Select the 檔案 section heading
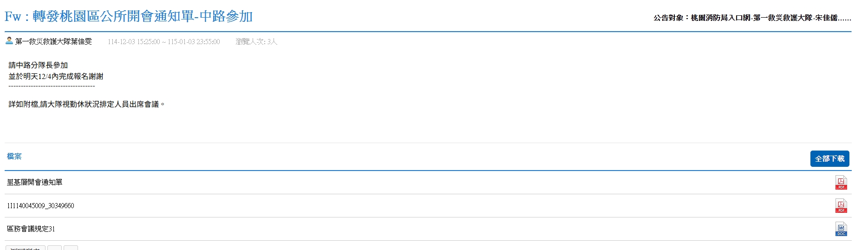Image resolution: width=868 pixels, height=250 pixels. pyautogui.click(x=14, y=157)
